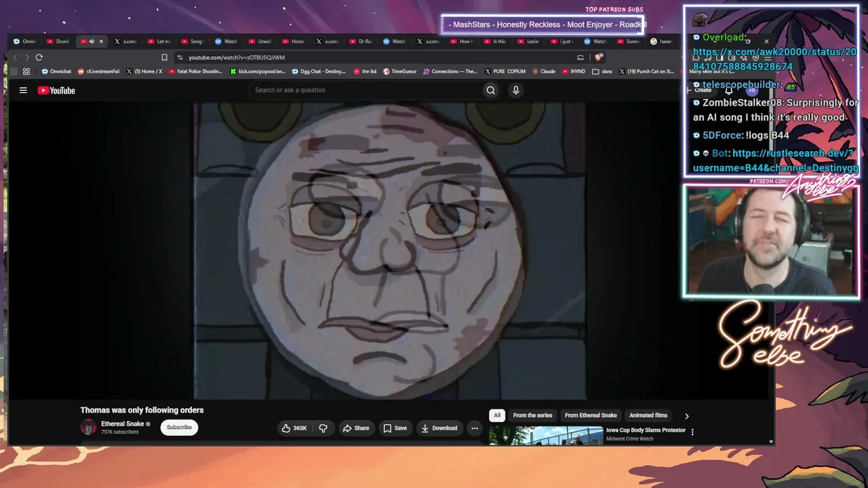
Task: Open the Dgg Chat - Destiny bookmark
Action: [x=319, y=71]
